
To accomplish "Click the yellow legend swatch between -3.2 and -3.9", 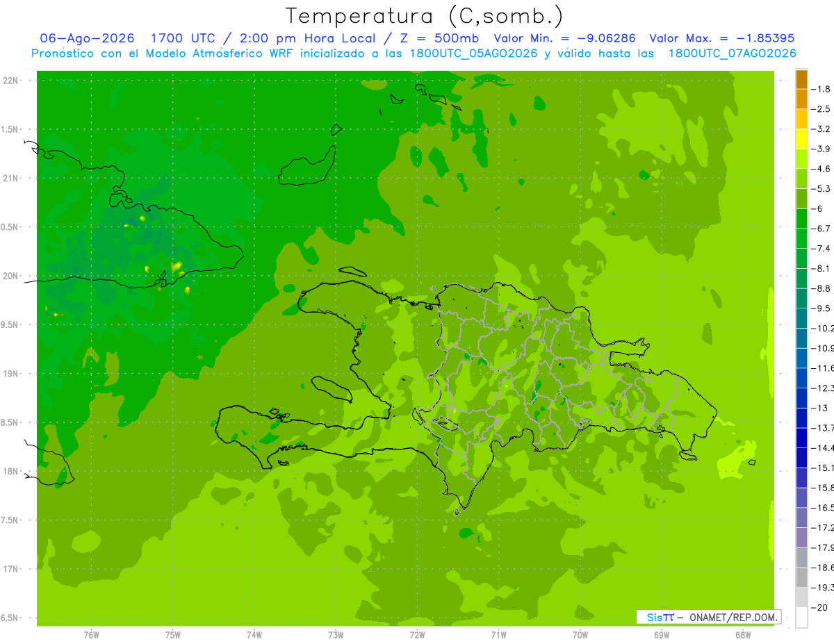I will point(801,139).
